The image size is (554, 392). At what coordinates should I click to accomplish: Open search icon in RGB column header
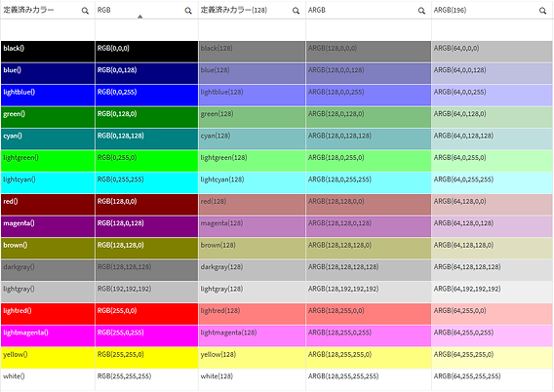point(188,11)
